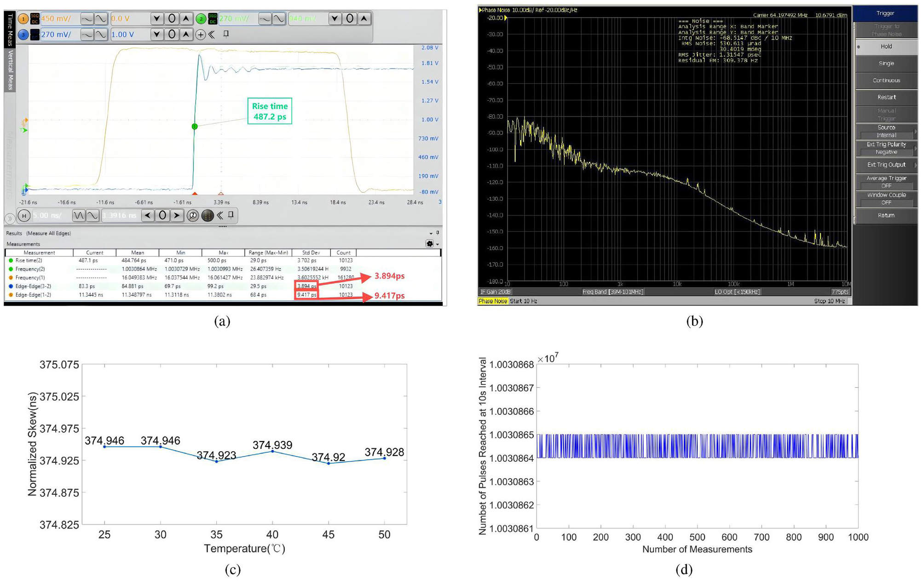Click the green Channel 2 button
Image resolution: width=924 pixels, height=581 pixels.
201,19
